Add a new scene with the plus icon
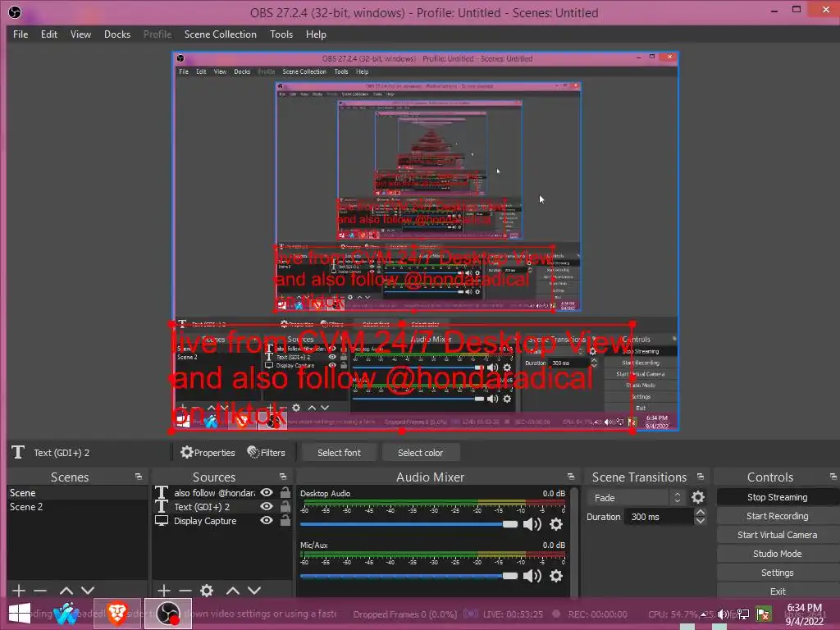The width and height of the screenshot is (840, 630). [x=19, y=591]
